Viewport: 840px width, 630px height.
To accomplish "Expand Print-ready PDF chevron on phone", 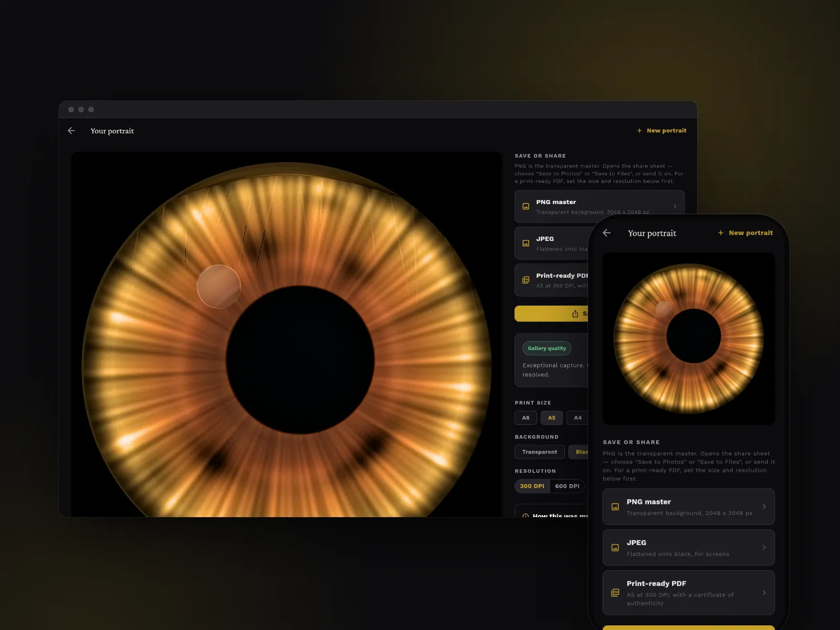I will tap(764, 593).
